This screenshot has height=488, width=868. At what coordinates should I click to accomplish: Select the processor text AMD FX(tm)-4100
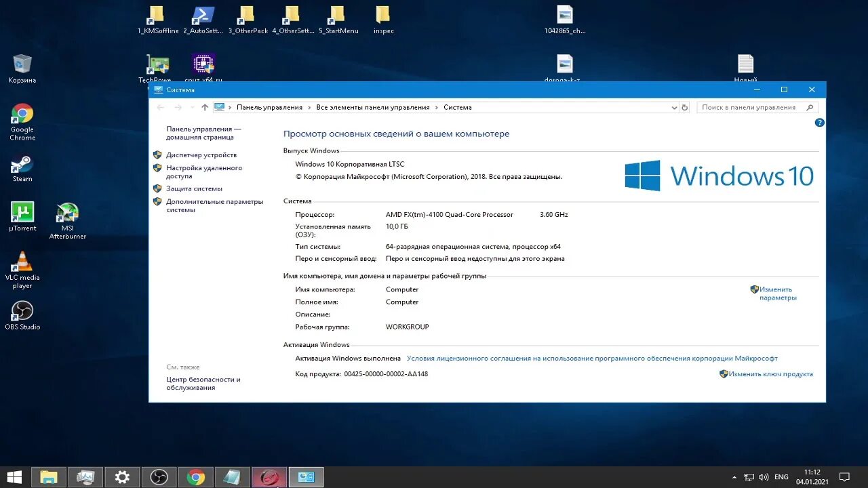(450, 215)
